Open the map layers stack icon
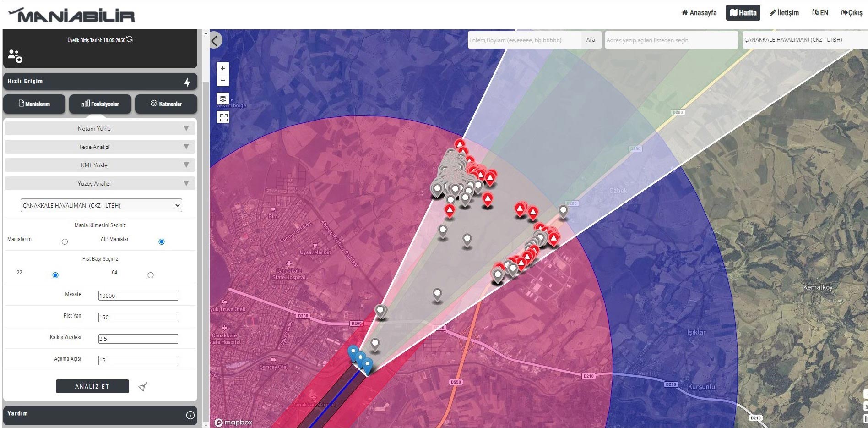Viewport: 868px width, 428px height. tap(223, 99)
